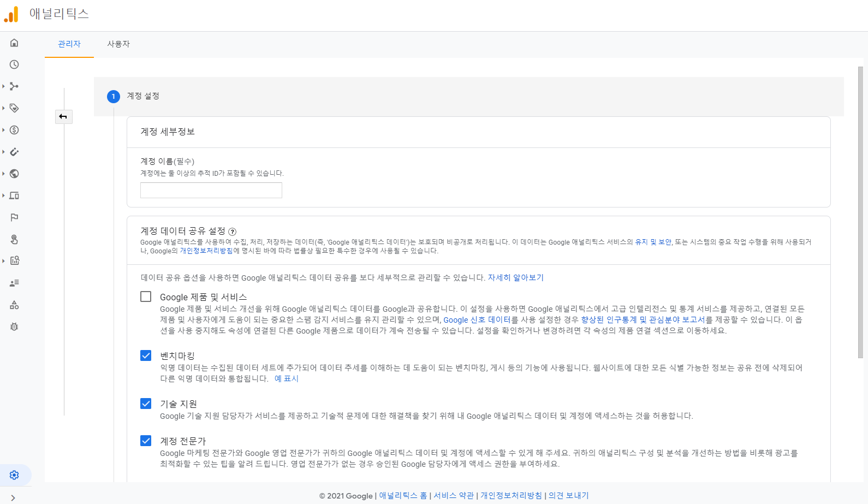
Task: Switch to the 사용자 tab
Action: tap(118, 44)
